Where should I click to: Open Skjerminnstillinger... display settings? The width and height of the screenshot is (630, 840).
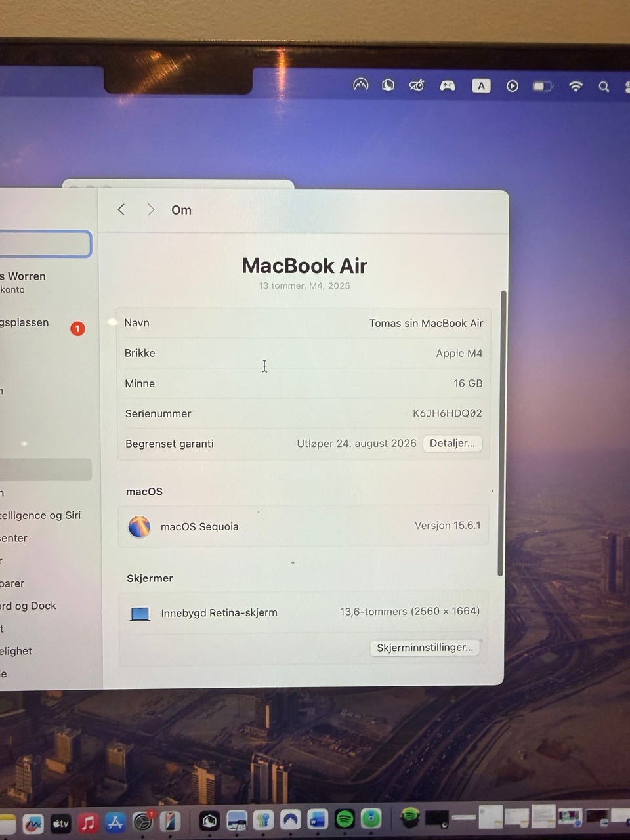pos(425,648)
